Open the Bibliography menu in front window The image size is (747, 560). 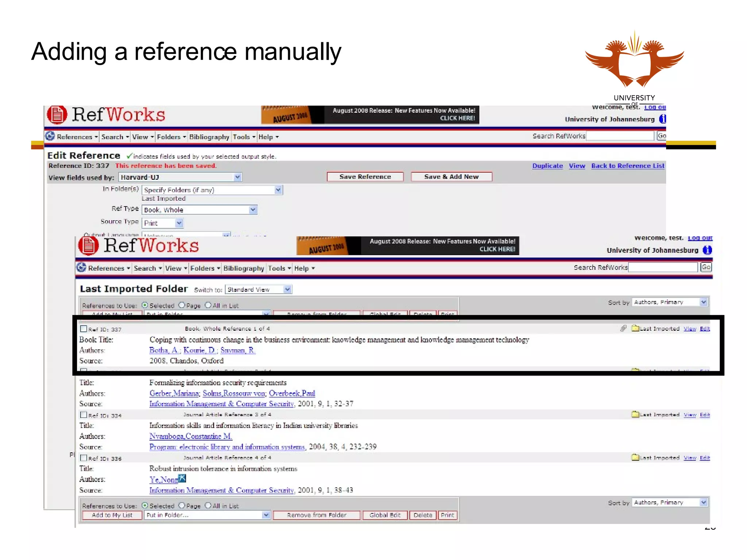pos(244,268)
